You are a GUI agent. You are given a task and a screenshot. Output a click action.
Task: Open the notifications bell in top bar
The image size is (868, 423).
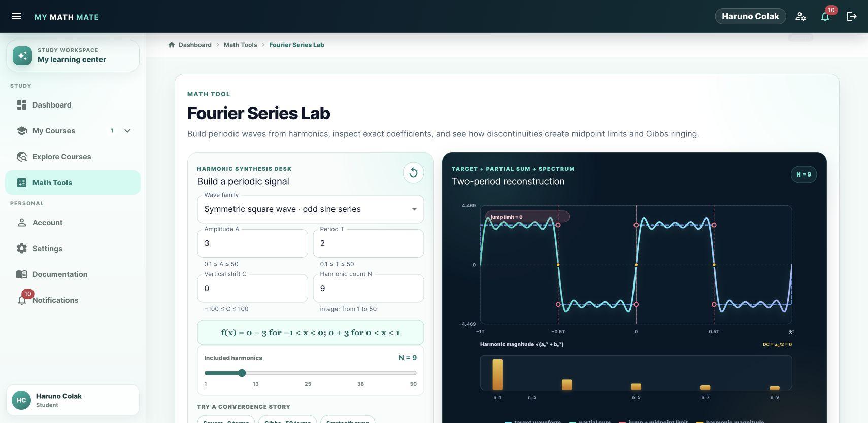(x=825, y=16)
